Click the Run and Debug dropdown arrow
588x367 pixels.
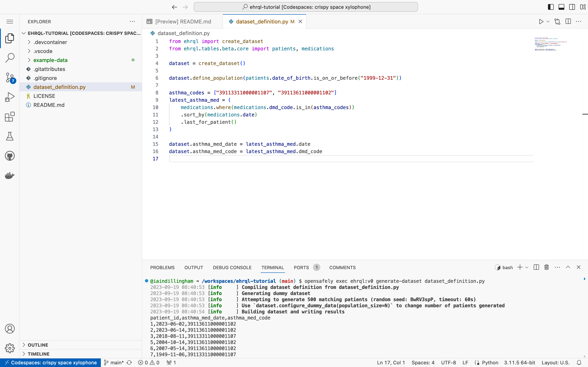click(547, 22)
